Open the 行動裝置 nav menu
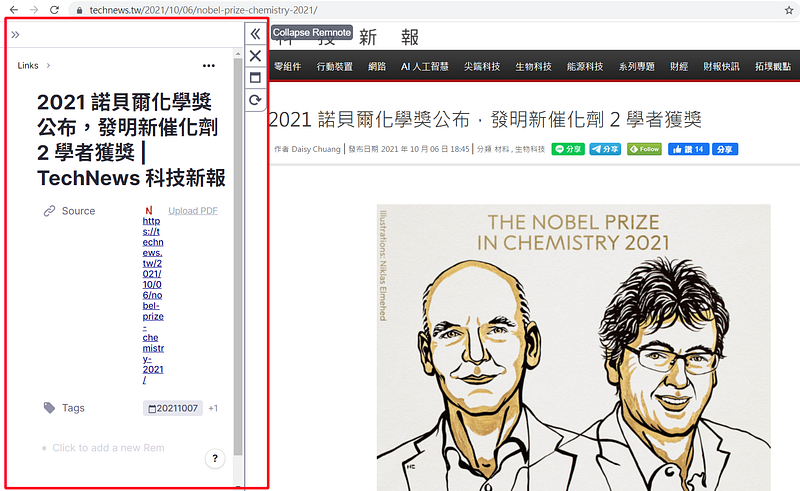 point(335,66)
